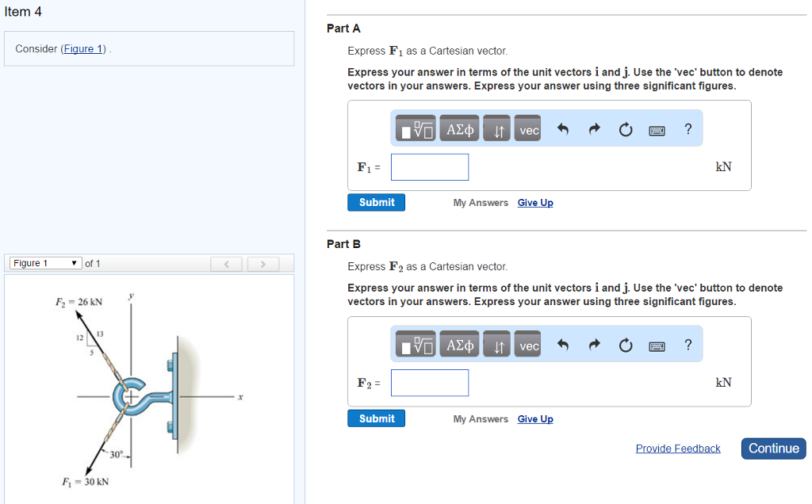The image size is (812, 504).
Task: Give Up on Part A
Action: [535, 203]
